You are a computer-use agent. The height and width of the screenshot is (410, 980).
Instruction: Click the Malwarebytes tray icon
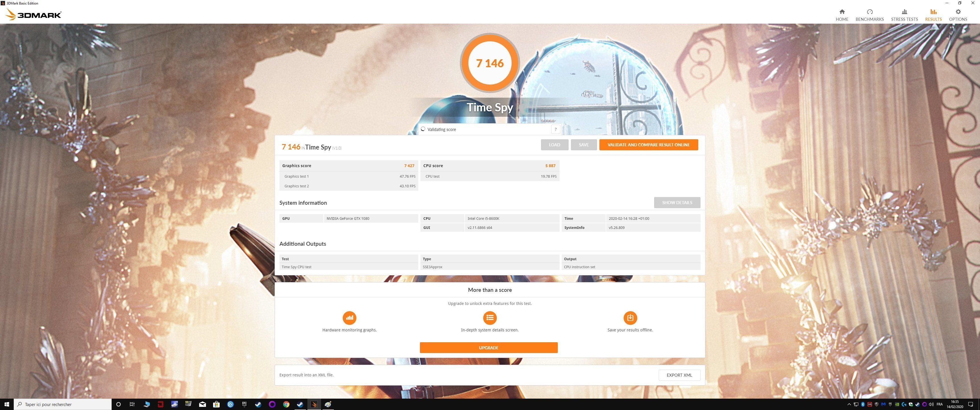[883, 404]
